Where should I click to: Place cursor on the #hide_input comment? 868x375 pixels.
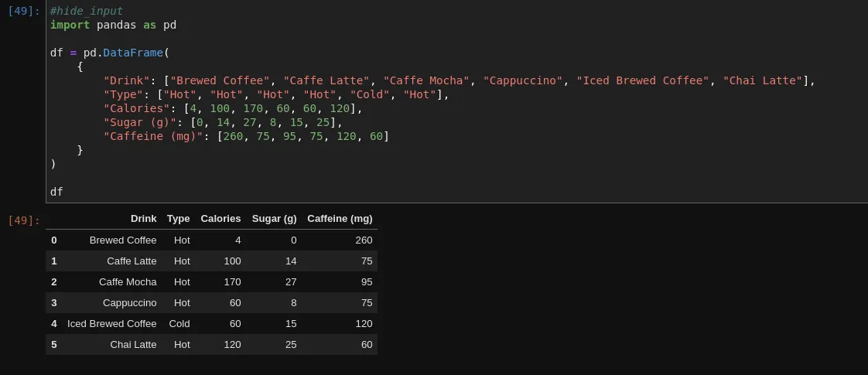tap(87, 12)
